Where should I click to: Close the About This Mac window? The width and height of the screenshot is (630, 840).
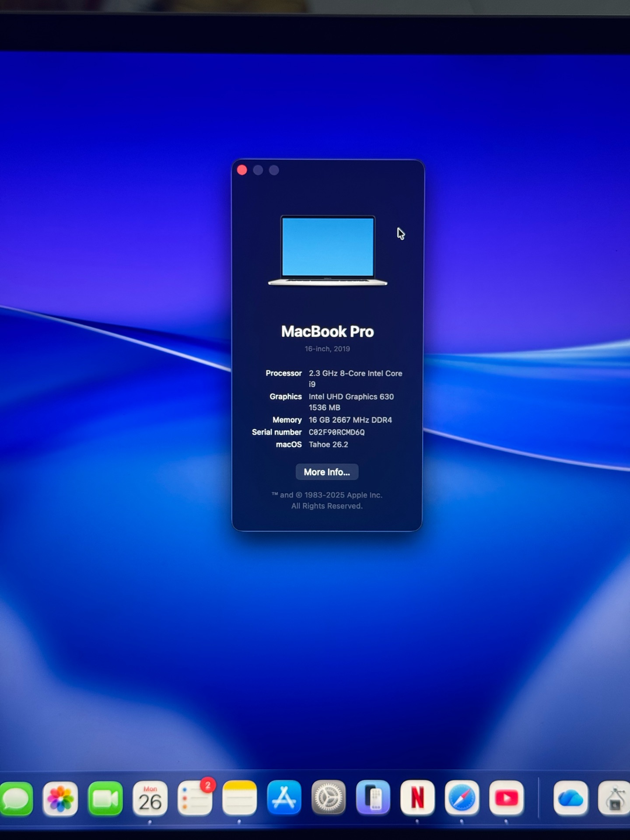(x=242, y=170)
